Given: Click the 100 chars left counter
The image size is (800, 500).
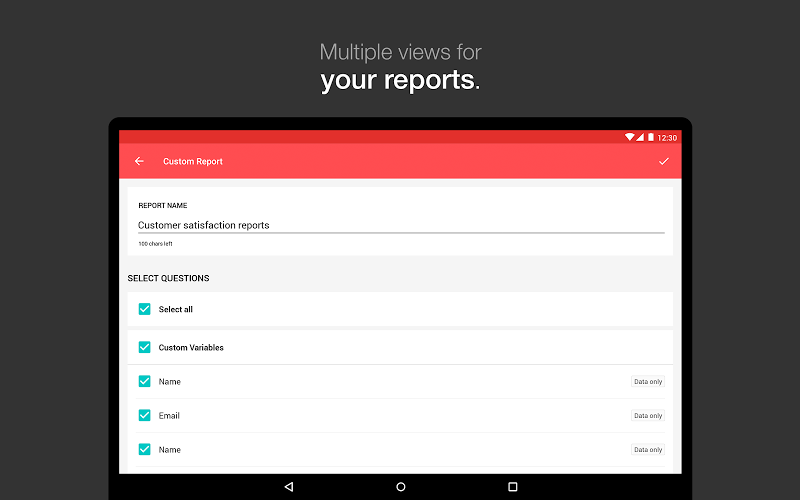Looking at the screenshot, I should point(155,244).
